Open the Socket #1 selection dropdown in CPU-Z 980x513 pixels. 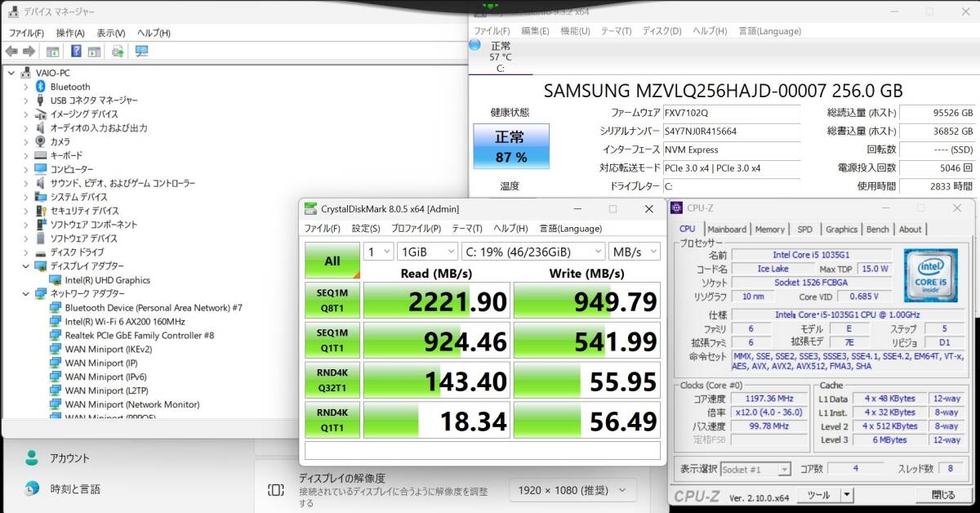pos(755,470)
